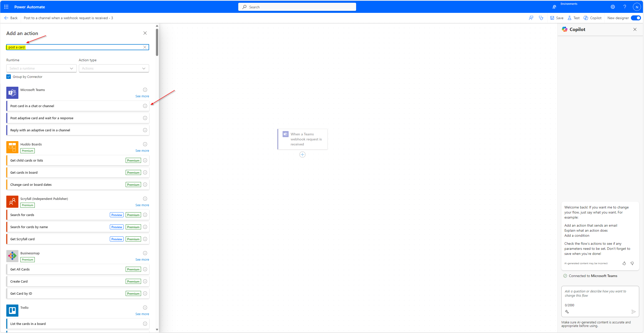Viewport: 644px width, 333px height.
Task: Show info for Post adaptive card and wait
Action: (145, 118)
